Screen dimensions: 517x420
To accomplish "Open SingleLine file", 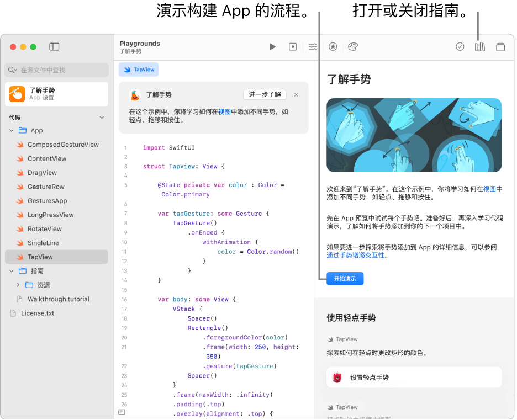I will (x=38, y=243).
